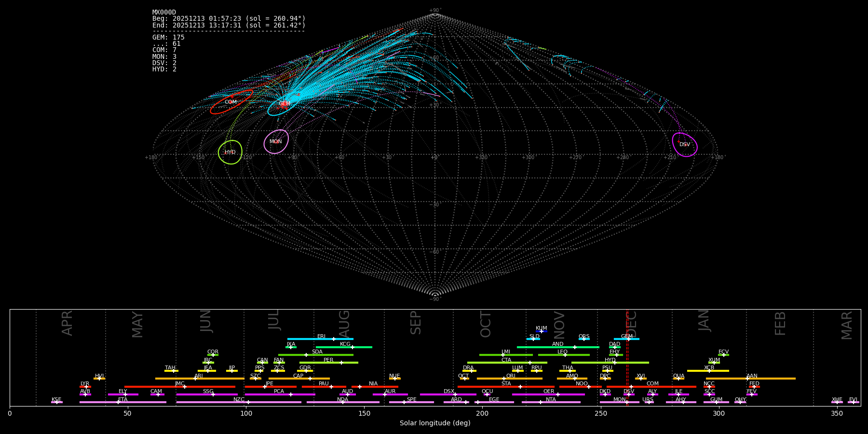Click the red COM radiant ellipse
The width and height of the screenshot is (868, 434).
(231, 102)
